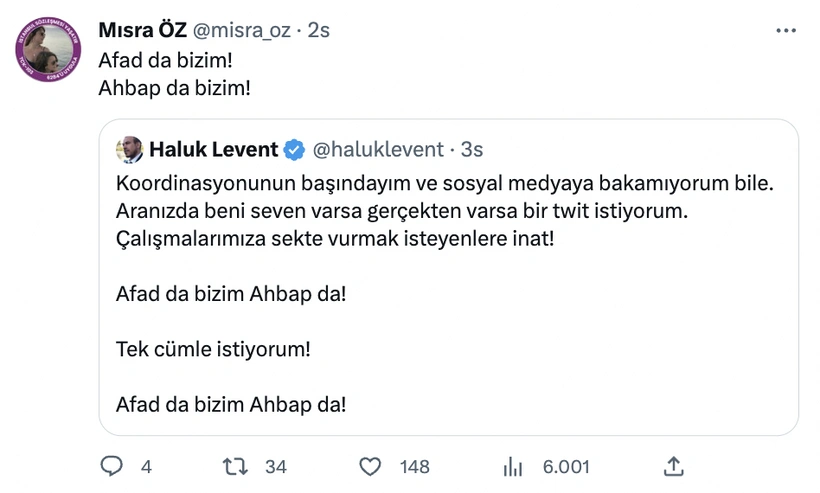Click Haluk Levent's small profile picture

[130, 150]
